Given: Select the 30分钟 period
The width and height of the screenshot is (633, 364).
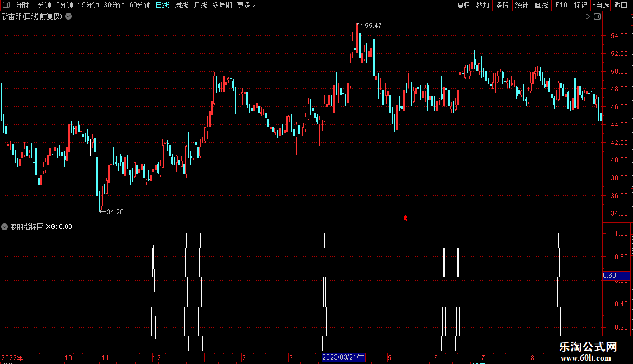Looking at the screenshot, I should point(114,5).
